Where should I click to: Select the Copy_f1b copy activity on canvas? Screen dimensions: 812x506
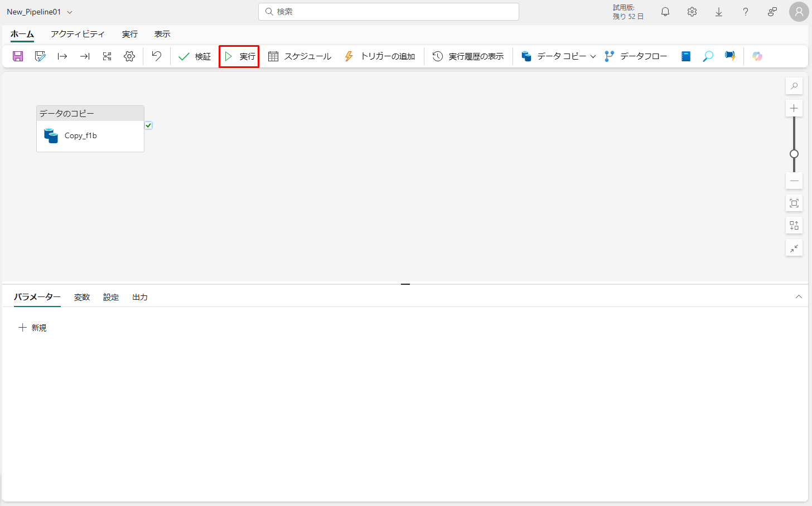(x=90, y=136)
